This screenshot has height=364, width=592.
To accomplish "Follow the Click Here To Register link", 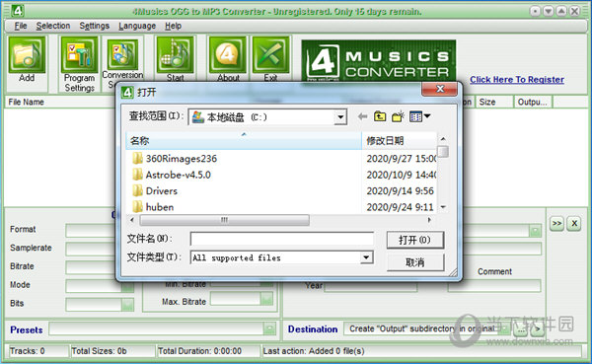I will [x=517, y=80].
